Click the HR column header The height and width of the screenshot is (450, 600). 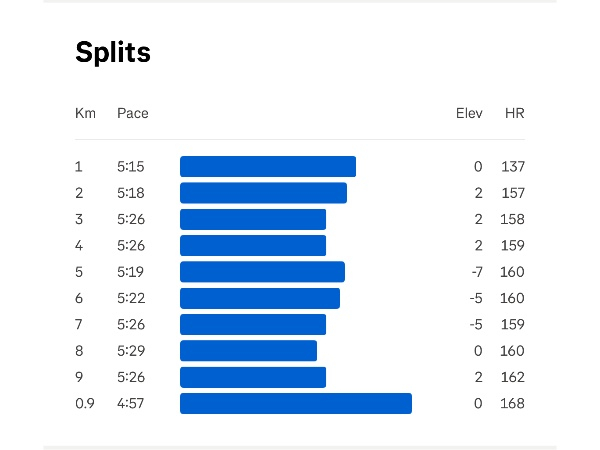pyautogui.click(x=515, y=113)
